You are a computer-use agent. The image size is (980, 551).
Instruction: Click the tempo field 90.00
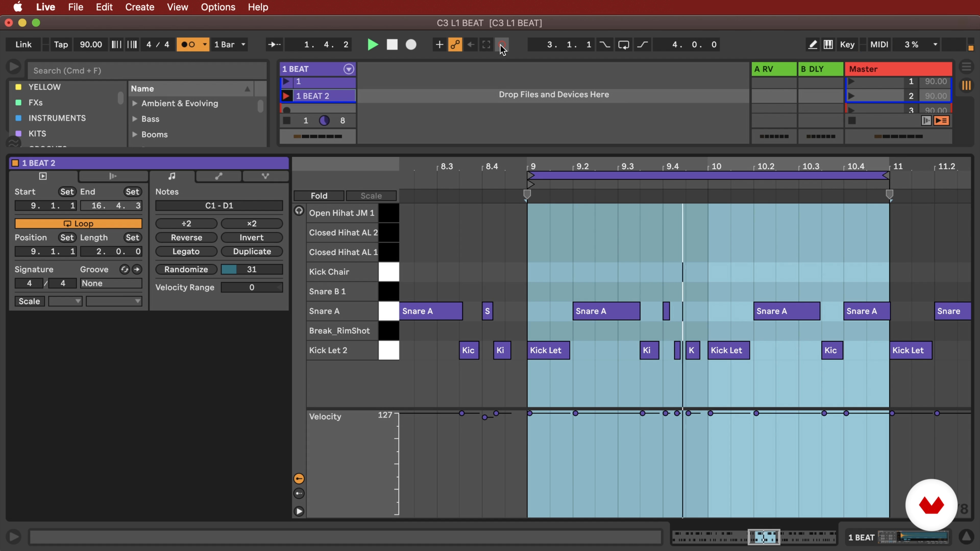point(91,44)
